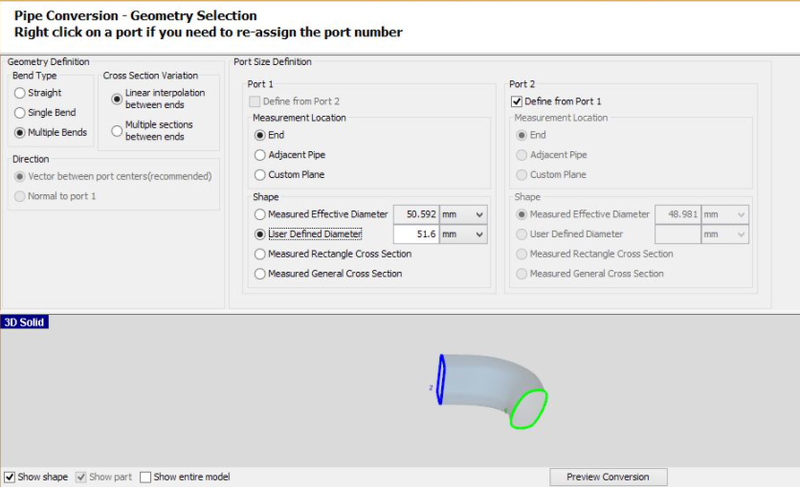Screen dimensions: 800x489
Task: Uncheck Define from Port 1 checkbox
Action: pos(516,102)
